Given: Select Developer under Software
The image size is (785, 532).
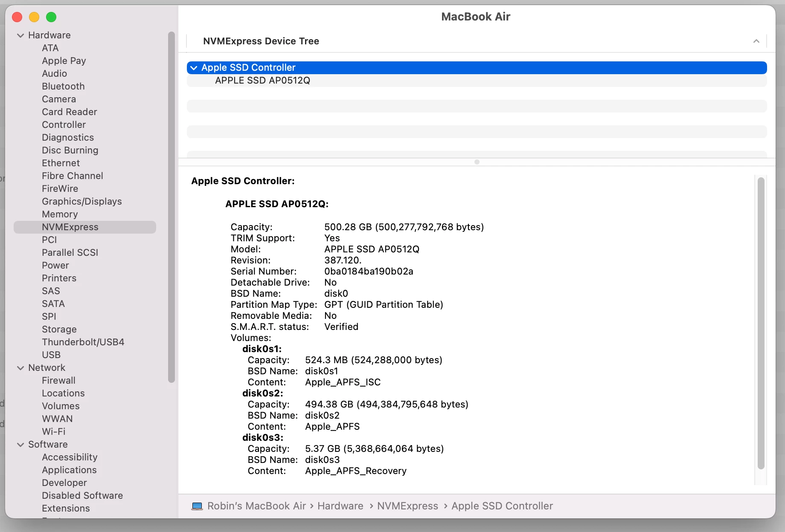Looking at the screenshot, I should tap(64, 483).
